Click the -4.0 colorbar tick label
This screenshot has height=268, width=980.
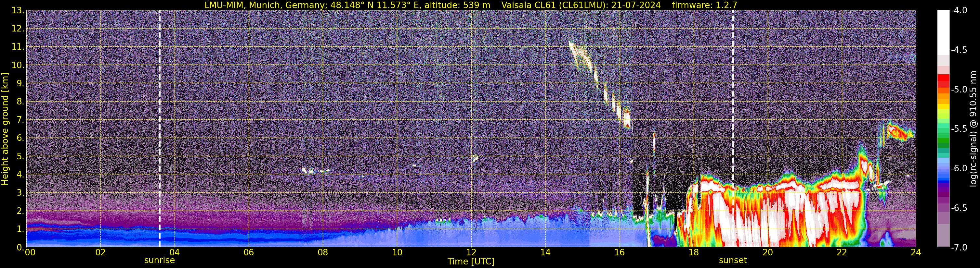tap(959, 10)
